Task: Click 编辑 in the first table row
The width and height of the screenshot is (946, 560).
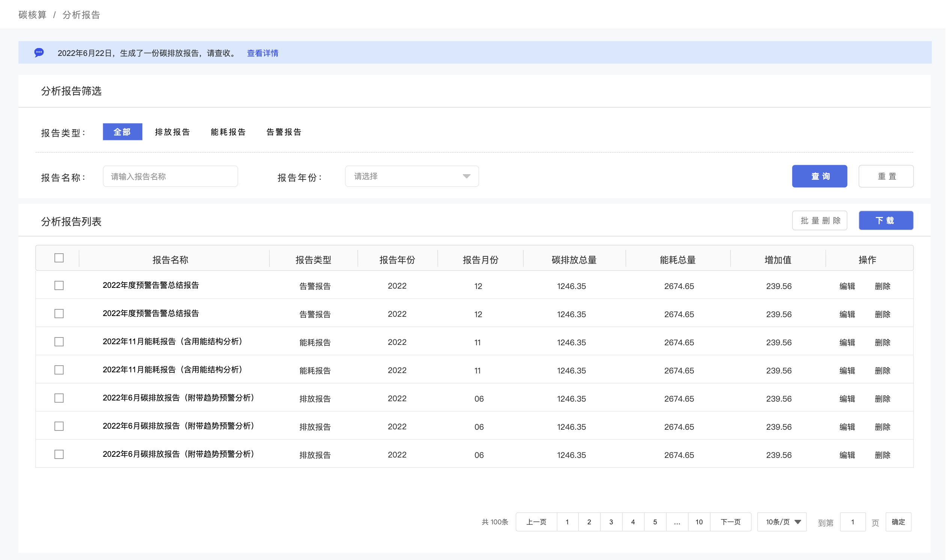Action: pos(847,286)
